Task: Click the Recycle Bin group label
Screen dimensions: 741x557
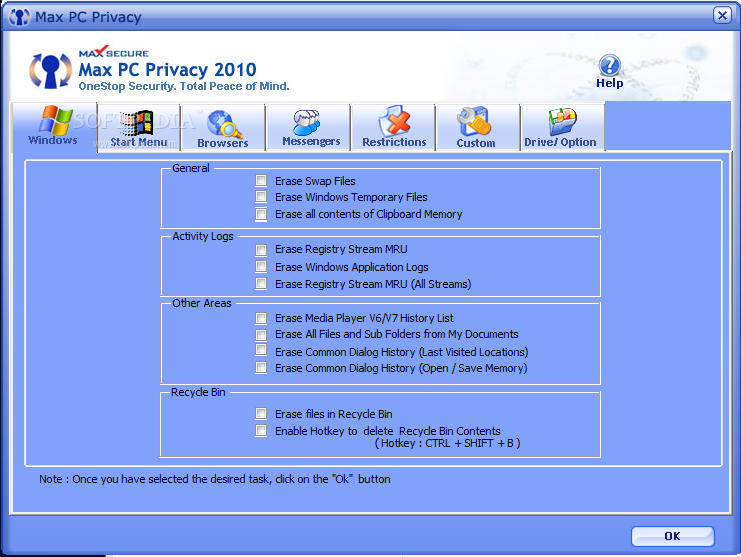Action: pyautogui.click(x=198, y=393)
